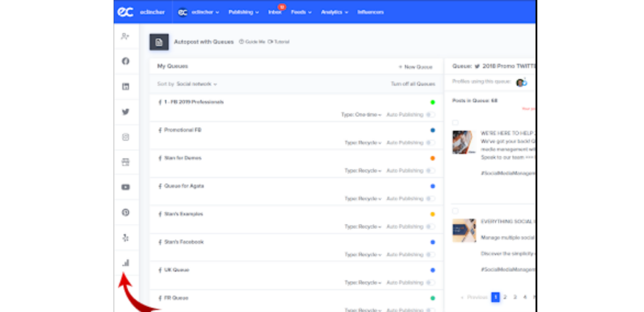The image size is (644, 312).
Task: Open the Yelp icon in the sidebar
Action: pos(126,238)
